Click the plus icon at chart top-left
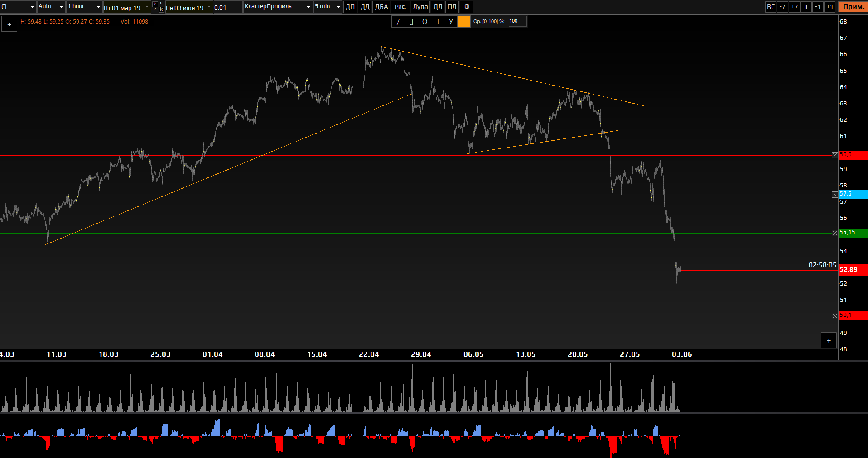868x458 pixels. click(x=9, y=24)
